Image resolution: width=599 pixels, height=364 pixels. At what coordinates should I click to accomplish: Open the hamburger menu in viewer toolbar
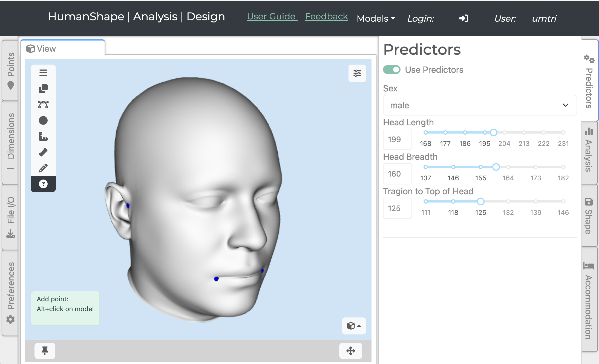click(x=43, y=73)
